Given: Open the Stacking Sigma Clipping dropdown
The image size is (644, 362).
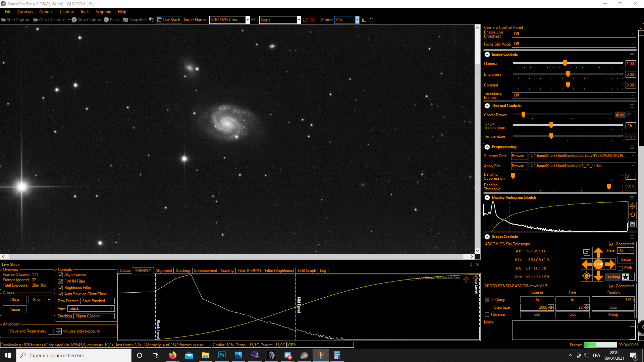Looking at the screenshot, I should click(94, 316).
